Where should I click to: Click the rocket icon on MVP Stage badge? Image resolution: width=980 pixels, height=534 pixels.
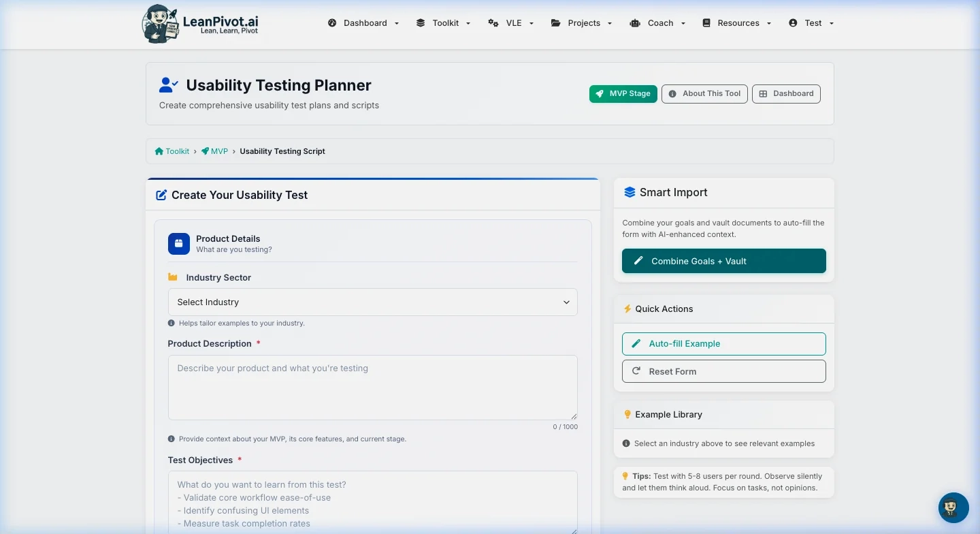600,93
